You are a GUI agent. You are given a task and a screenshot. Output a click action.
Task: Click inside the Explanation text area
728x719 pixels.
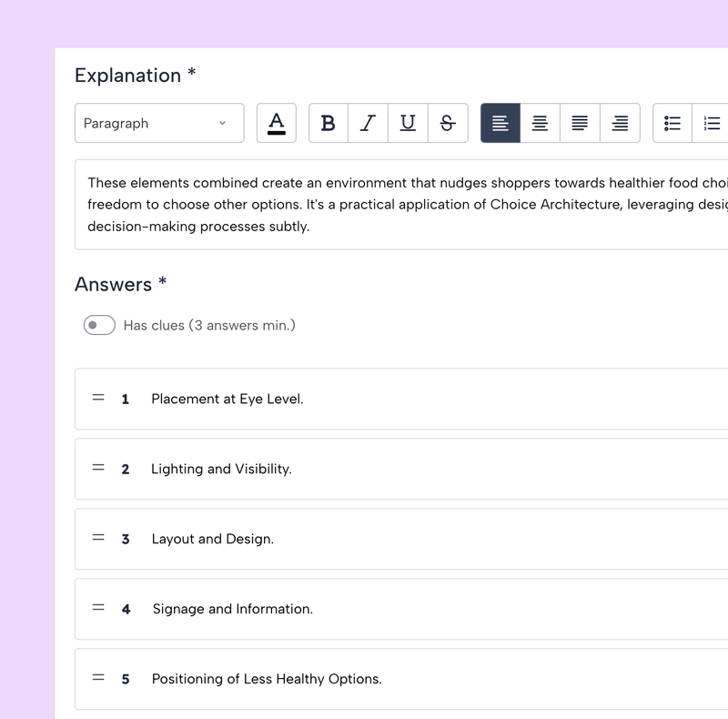tap(400, 205)
